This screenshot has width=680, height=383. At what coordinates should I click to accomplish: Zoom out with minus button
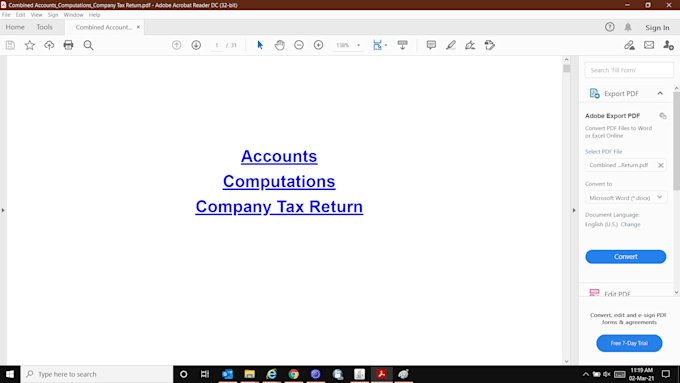coord(299,45)
